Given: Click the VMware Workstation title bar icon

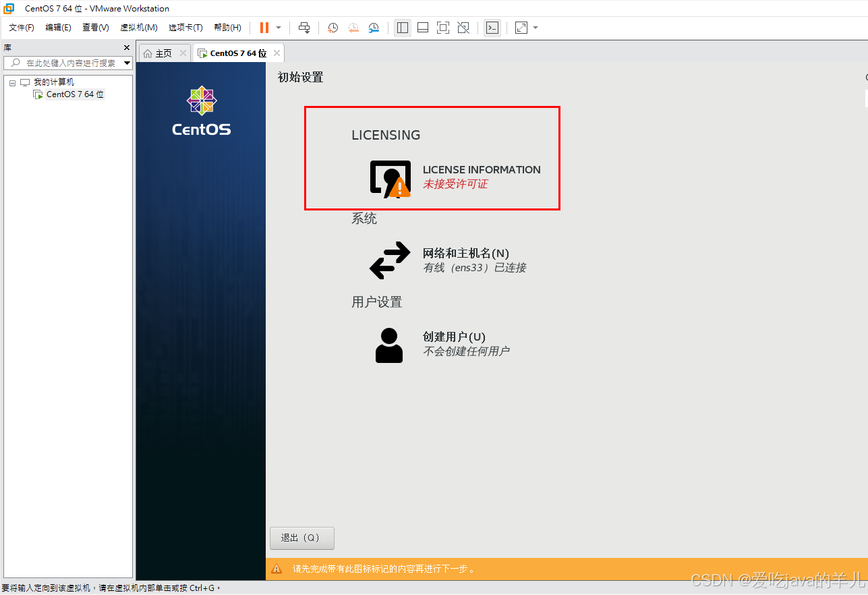Looking at the screenshot, I should (9, 8).
